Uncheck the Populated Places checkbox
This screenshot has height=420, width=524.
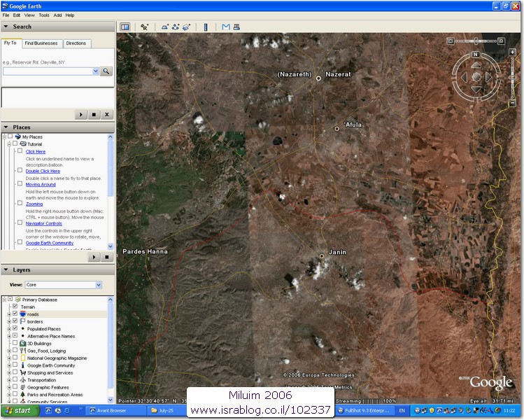15,328
